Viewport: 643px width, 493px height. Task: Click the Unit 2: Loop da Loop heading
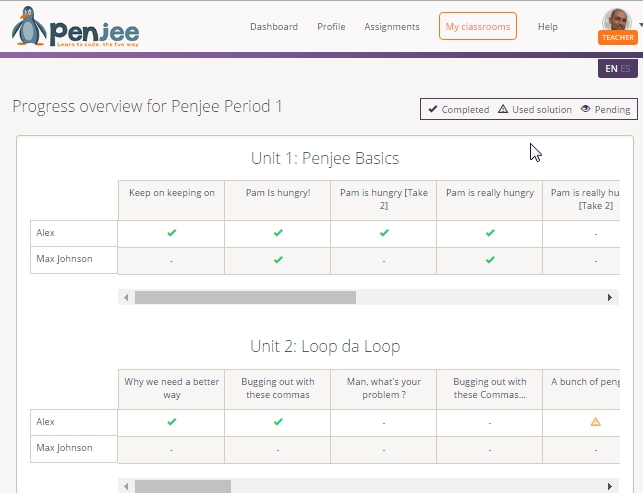click(325, 347)
